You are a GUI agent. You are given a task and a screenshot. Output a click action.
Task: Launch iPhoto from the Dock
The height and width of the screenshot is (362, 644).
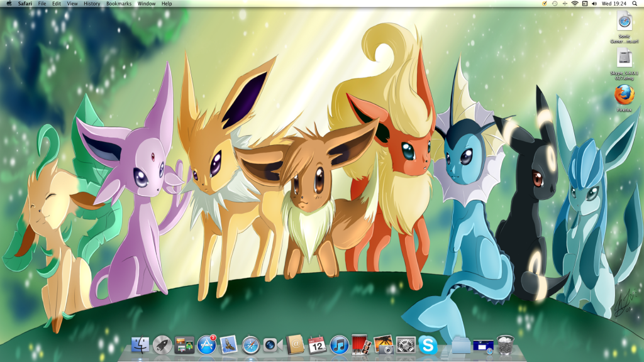pyautogui.click(x=384, y=345)
